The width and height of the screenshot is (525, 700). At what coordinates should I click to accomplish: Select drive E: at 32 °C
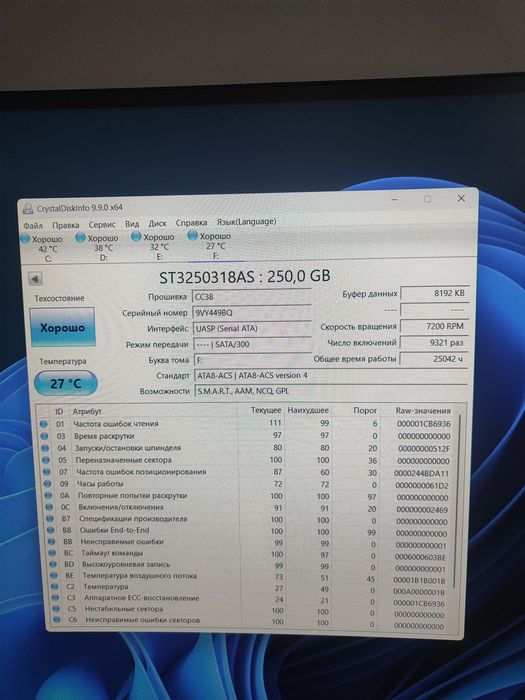tap(154, 246)
